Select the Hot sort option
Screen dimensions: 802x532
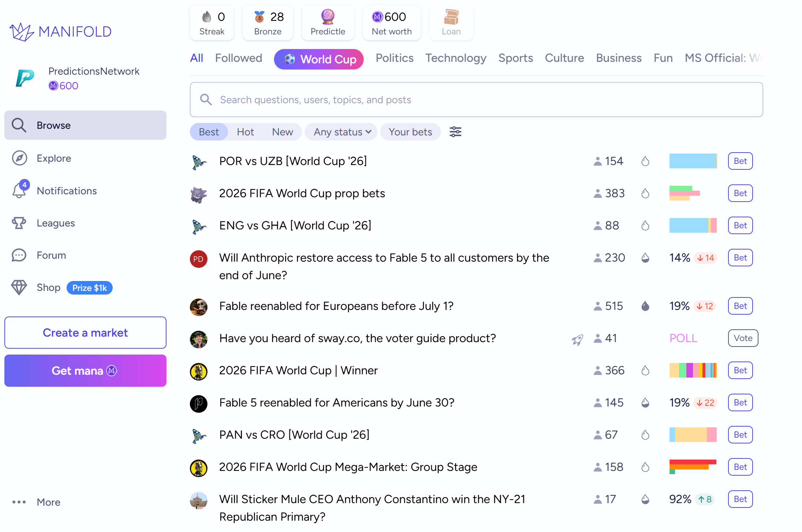[x=246, y=132]
